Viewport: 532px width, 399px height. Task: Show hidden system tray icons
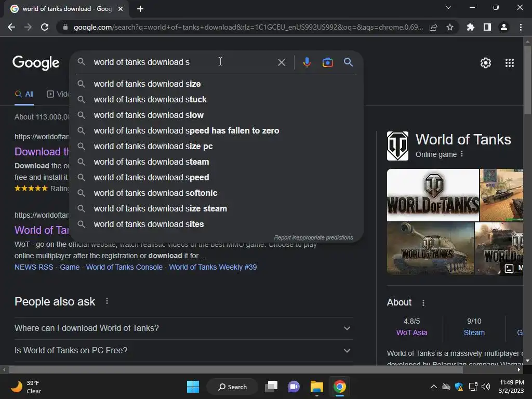(434, 387)
